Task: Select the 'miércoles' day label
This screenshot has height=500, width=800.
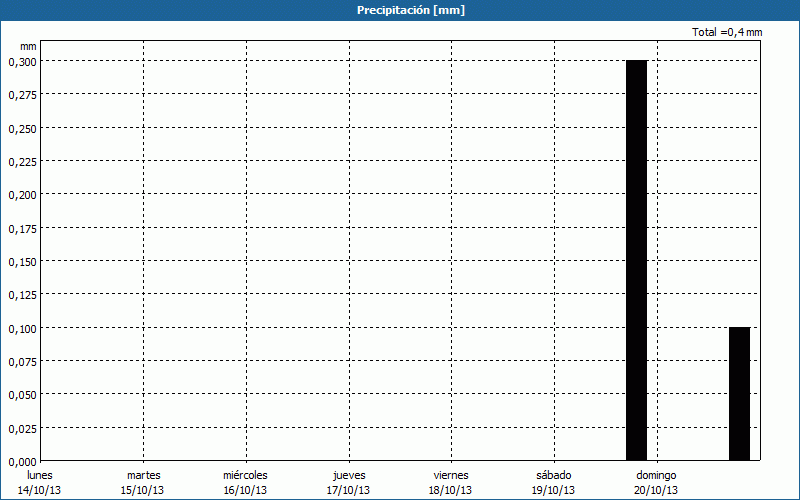Action: click(245, 475)
